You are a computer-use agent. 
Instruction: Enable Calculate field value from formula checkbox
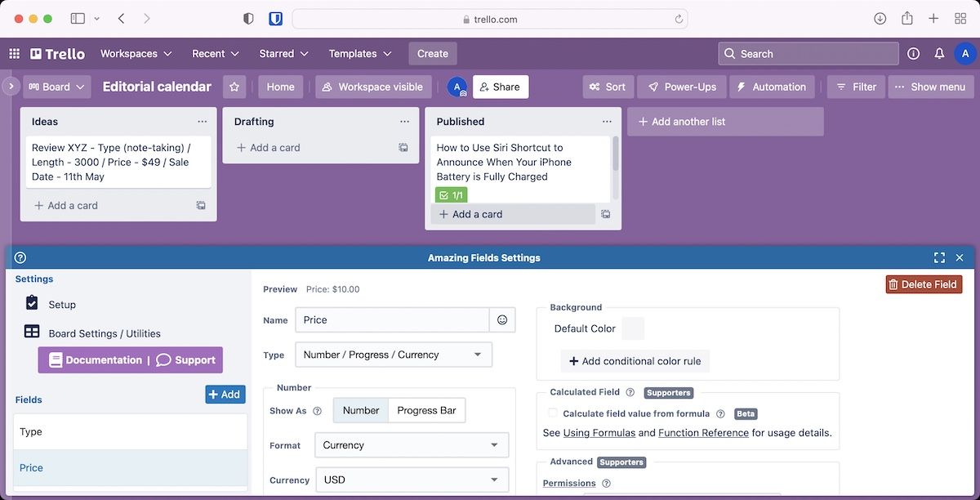coord(553,413)
